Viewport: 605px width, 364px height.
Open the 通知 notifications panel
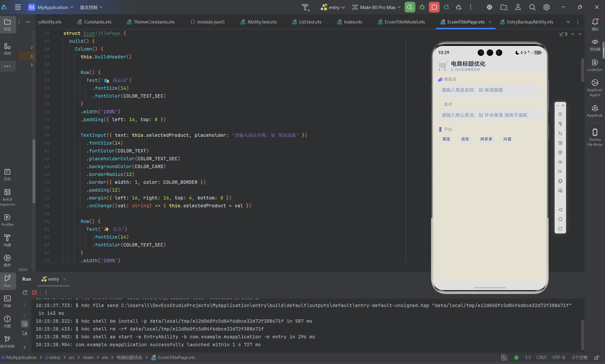click(595, 24)
